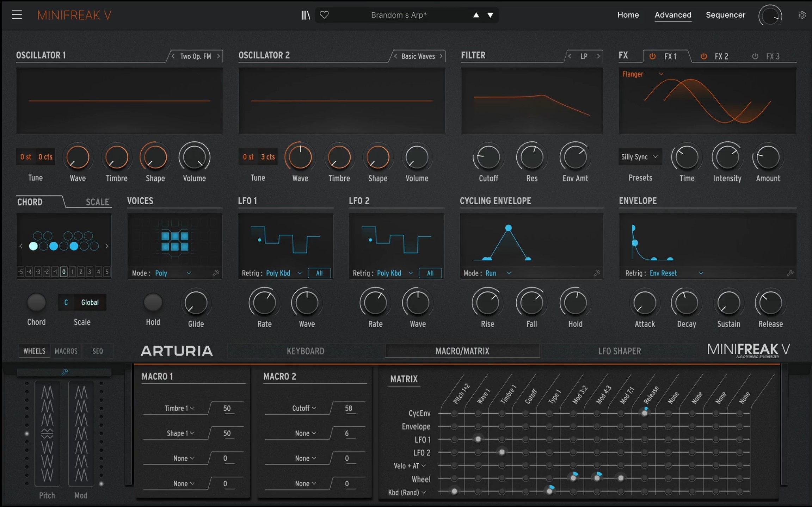Favorite the preset with heart icon

pos(324,15)
